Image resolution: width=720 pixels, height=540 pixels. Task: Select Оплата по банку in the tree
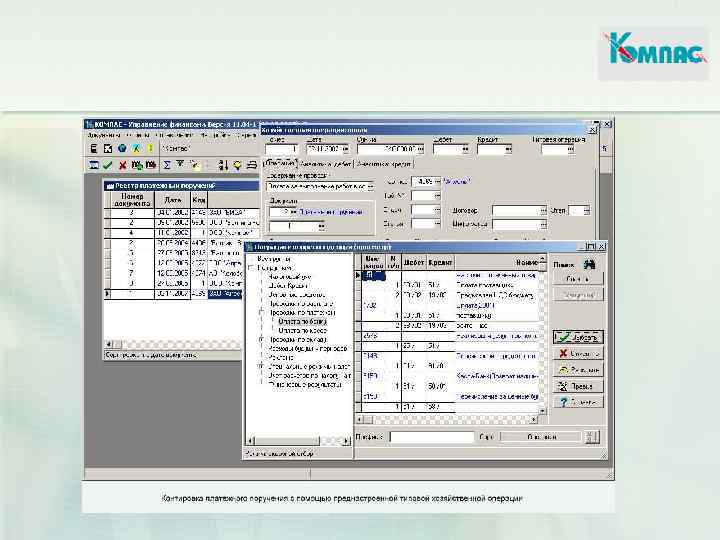click(x=302, y=322)
